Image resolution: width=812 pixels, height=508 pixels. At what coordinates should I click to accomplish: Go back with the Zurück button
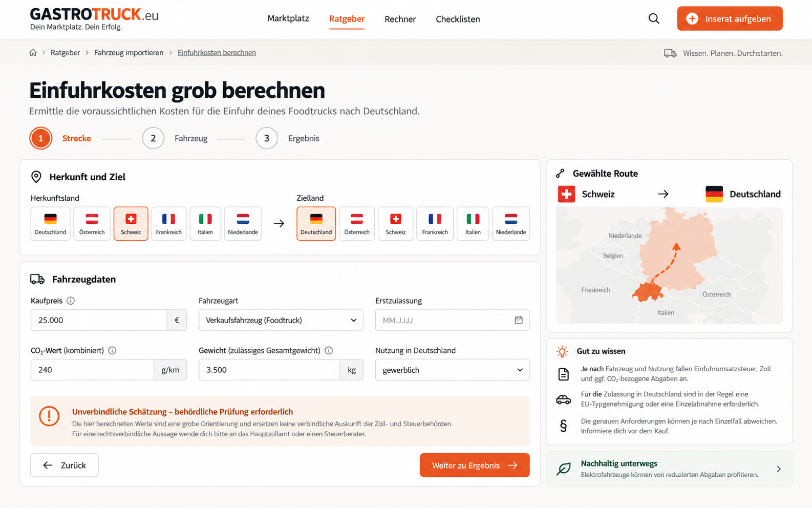[x=65, y=465]
